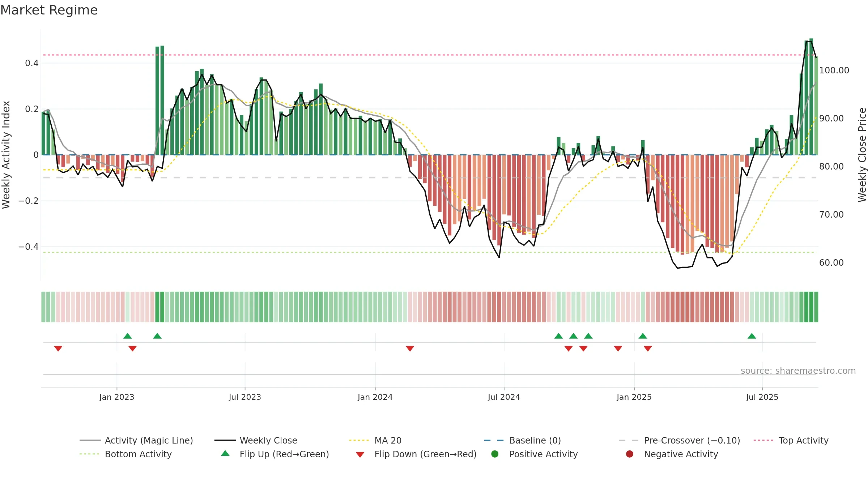The image size is (868, 488).
Task: Click the Negative Activity legend label
Action: tap(681, 454)
